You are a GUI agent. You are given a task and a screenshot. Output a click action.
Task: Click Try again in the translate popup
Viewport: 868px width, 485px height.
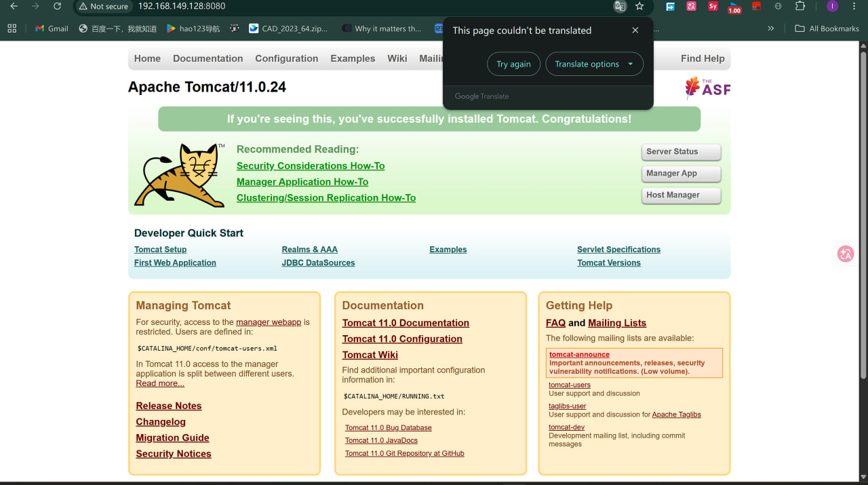pyautogui.click(x=513, y=64)
